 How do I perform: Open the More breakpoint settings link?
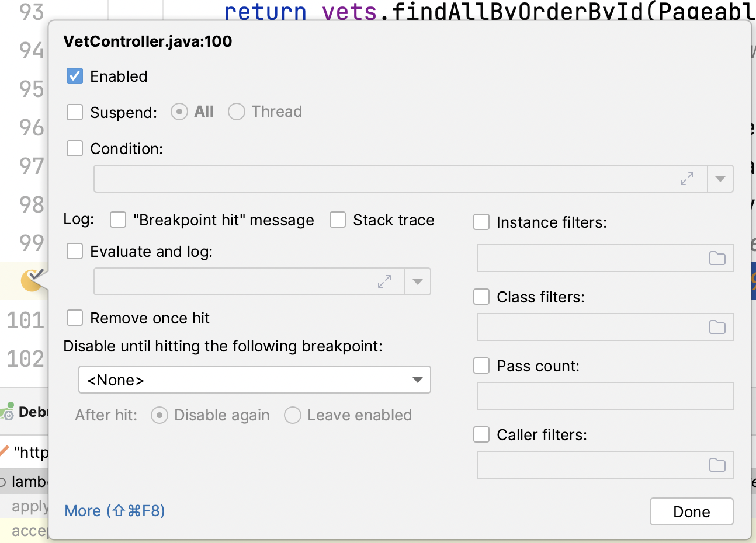point(115,511)
